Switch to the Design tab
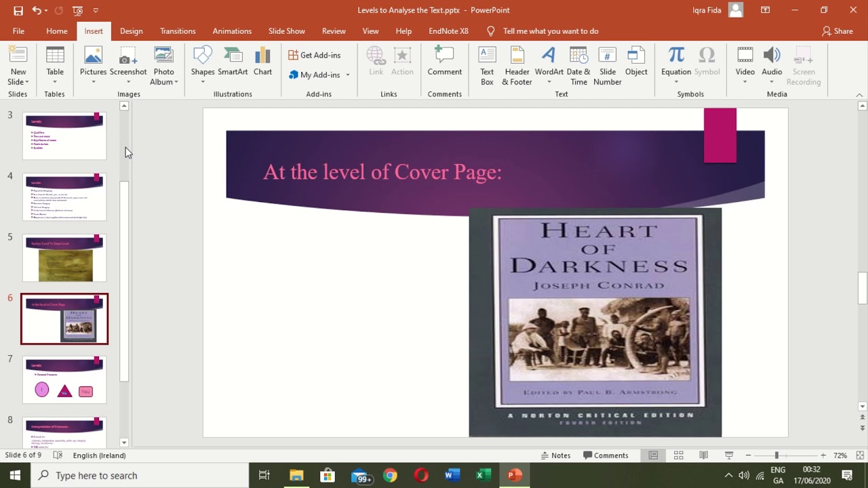 click(x=132, y=31)
